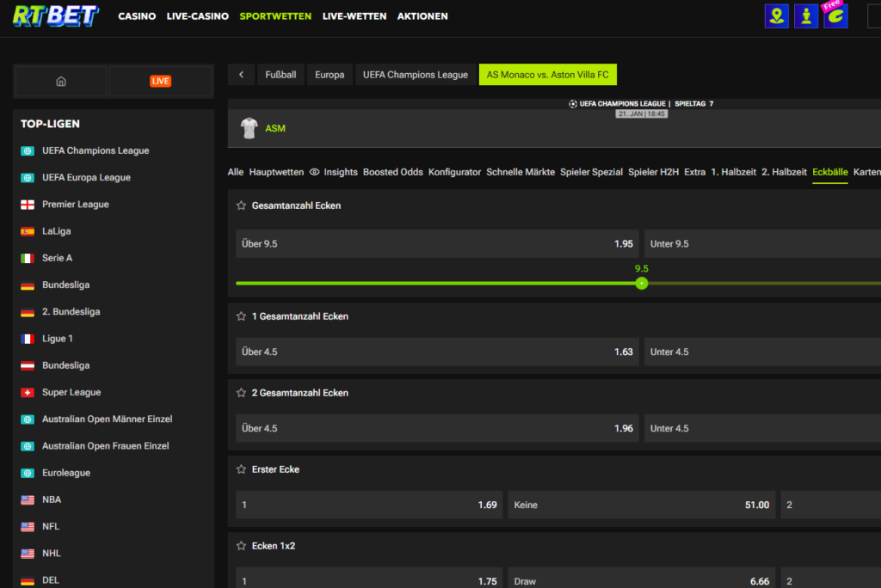Image resolution: width=881 pixels, height=588 pixels.
Task: Bet on Über 4.5 at 1.63
Action: pyautogui.click(x=437, y=352)
